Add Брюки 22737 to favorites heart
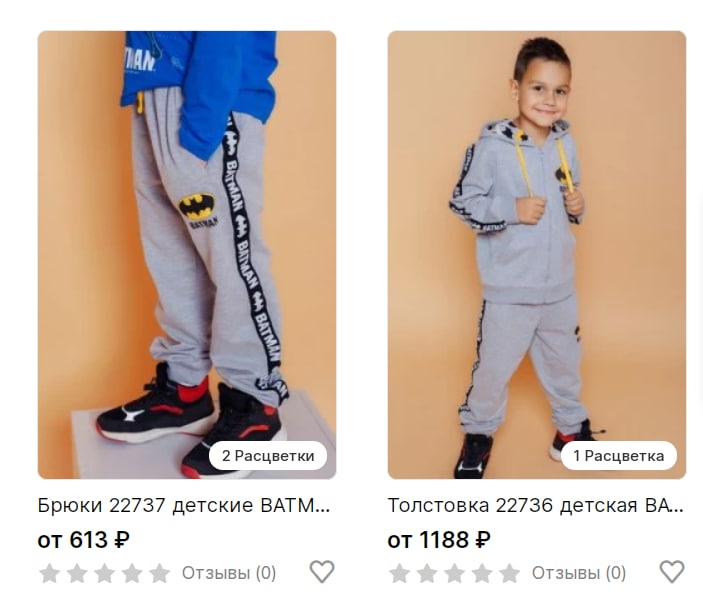 [322, 572]
